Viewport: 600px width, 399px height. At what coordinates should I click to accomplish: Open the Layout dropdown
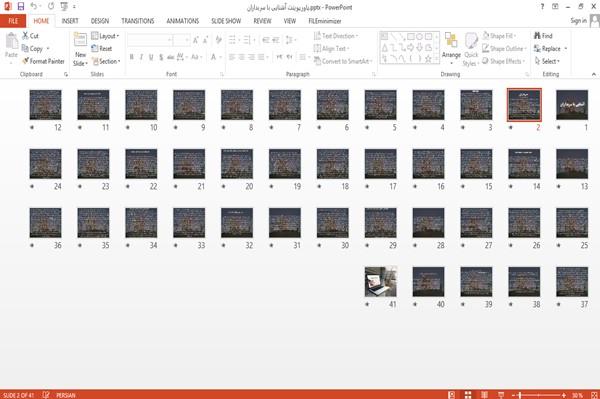tap(105, 36)
